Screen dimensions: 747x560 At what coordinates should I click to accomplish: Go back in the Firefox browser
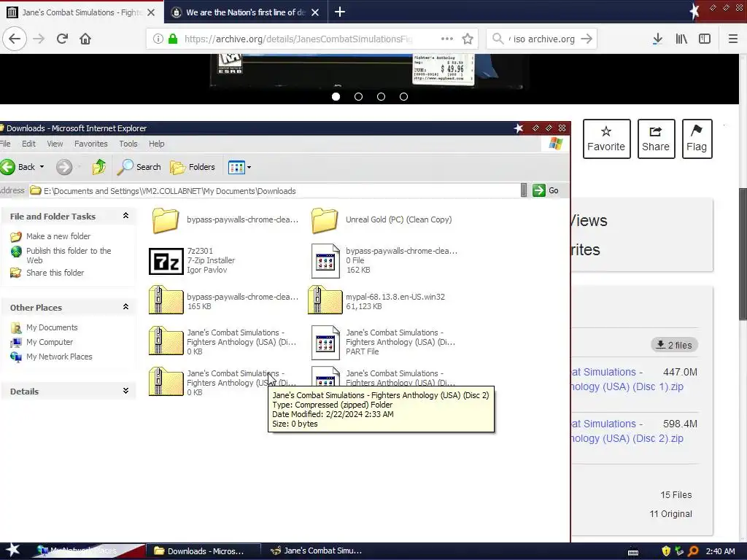(15, 39)
